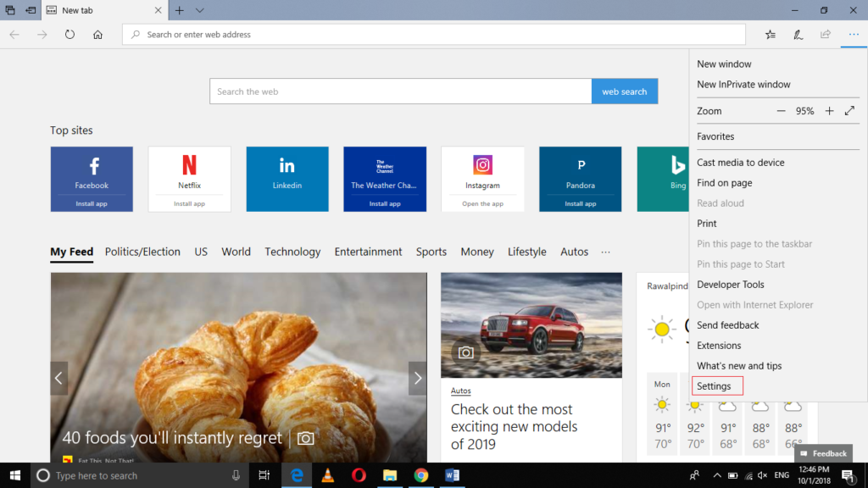Click the back navigation arrow

(x=14, y=34)
